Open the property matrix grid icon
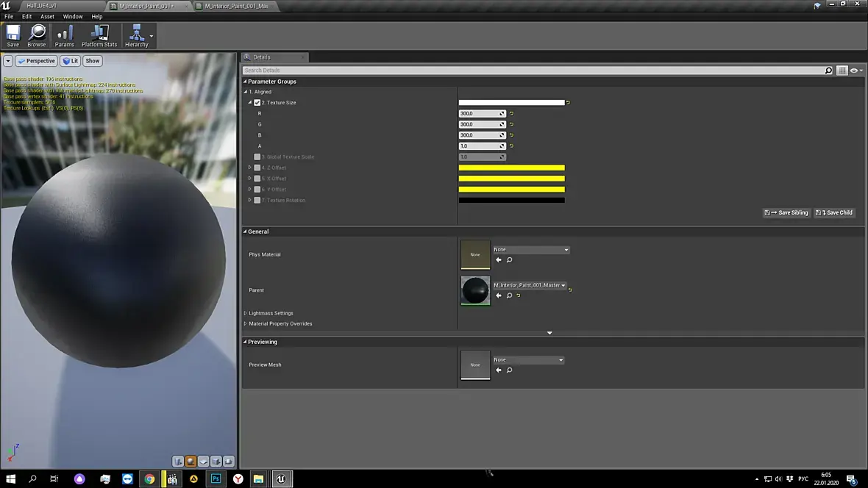Viewport: 868px width, 488px height. pos(842,71)
